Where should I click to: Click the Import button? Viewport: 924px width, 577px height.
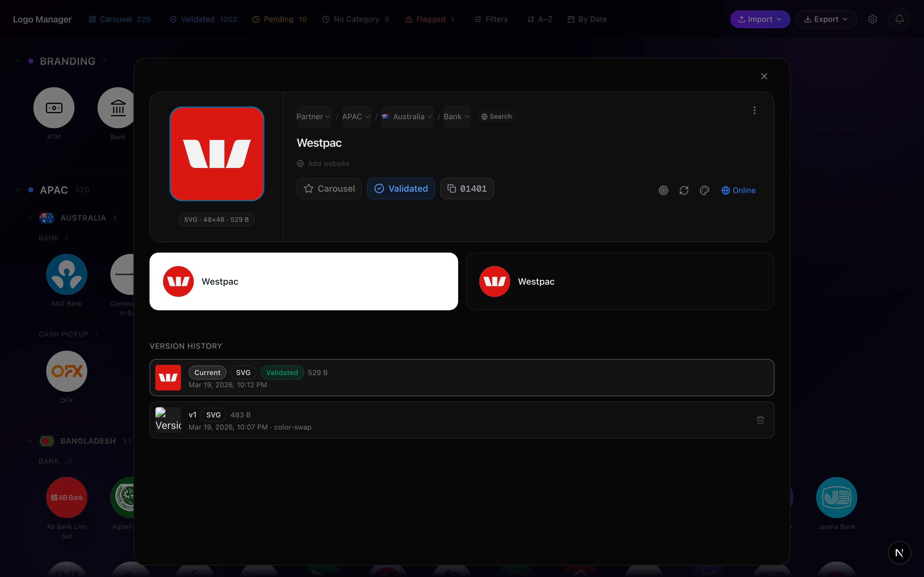759,19
